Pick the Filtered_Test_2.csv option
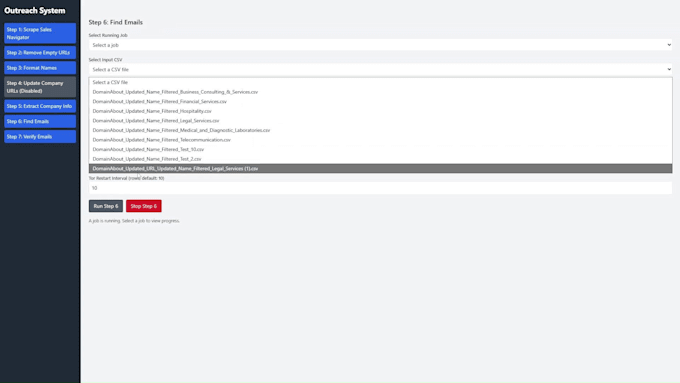 pyautogui.click(x=380, y=159)
